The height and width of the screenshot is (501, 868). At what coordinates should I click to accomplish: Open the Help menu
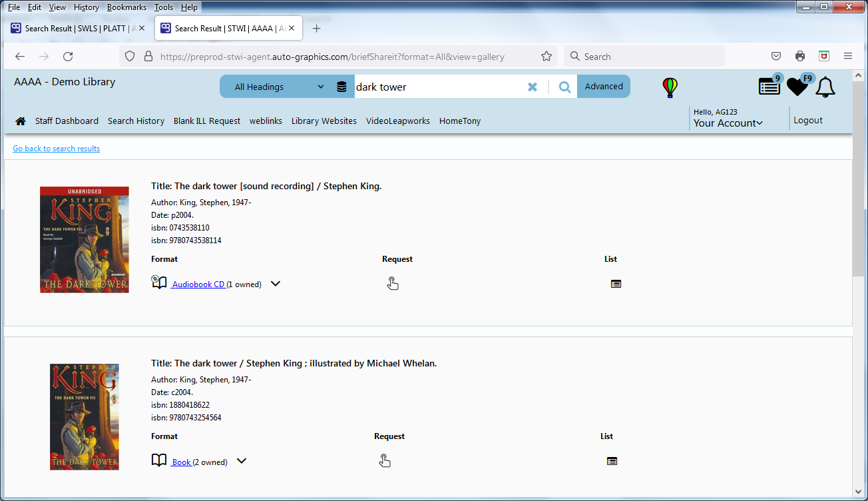pyautogui.click(x=189, y=7)
